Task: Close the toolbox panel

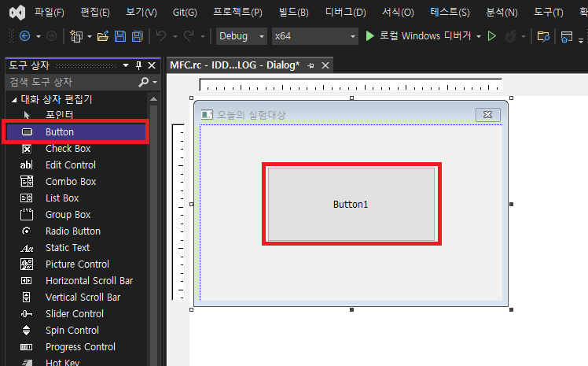Action: coord(152,65)
